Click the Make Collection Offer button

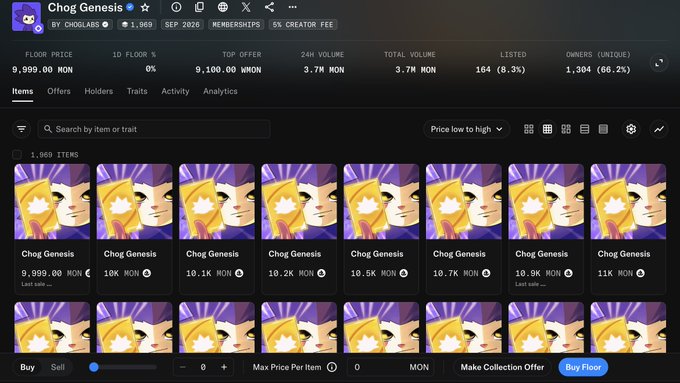pyautogui.click(x=502, y=367)
